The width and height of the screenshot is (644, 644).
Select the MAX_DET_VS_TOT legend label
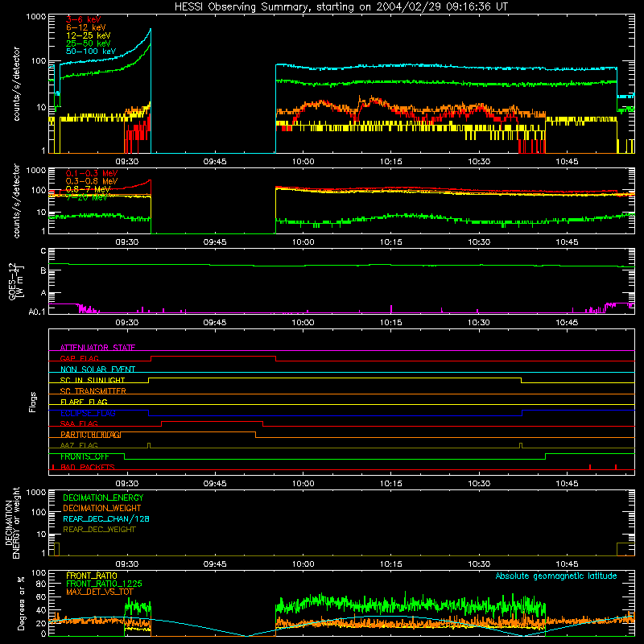tap(100, 592)
